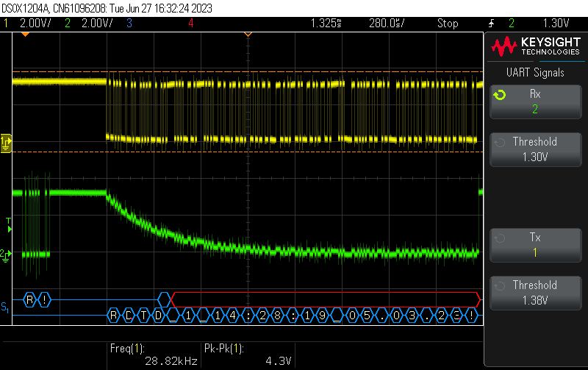Select channel 3 indicator in top bar

(x=129, y=24)
